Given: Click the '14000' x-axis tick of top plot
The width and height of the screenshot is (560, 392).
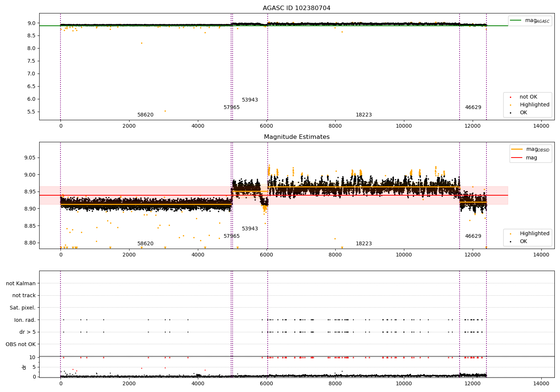Looking at the screenshot, I should (x=541, y=126).
